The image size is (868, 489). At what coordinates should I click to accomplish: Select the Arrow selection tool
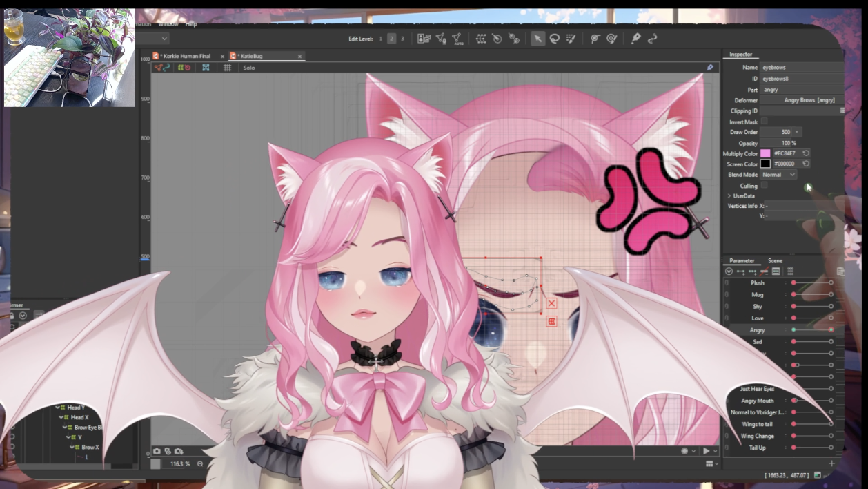[x=537, y=39]
